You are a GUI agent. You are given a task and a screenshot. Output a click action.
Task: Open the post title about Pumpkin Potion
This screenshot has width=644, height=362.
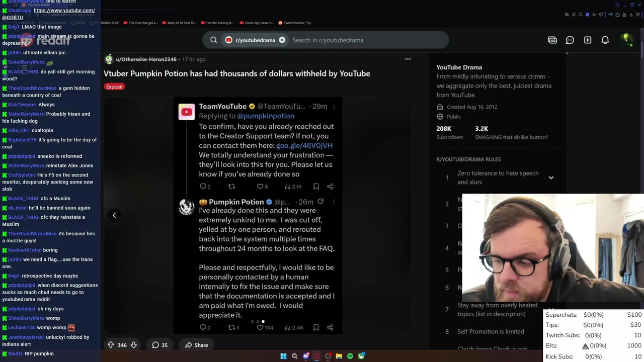pyautogui.click(x=237, y=73)
